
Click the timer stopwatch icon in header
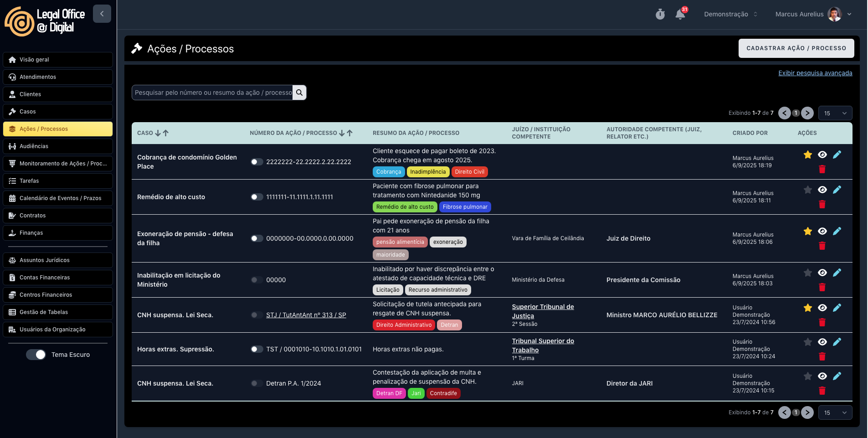click(660, 15)
